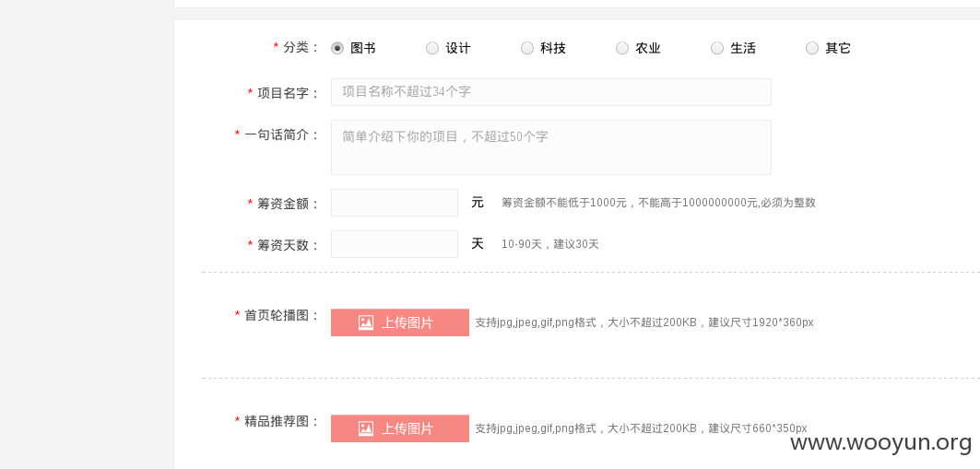Image resolution: width=980 pixels, height=469 pixels.
Task: Choose the 科技 category option
Action: [527, 48]
